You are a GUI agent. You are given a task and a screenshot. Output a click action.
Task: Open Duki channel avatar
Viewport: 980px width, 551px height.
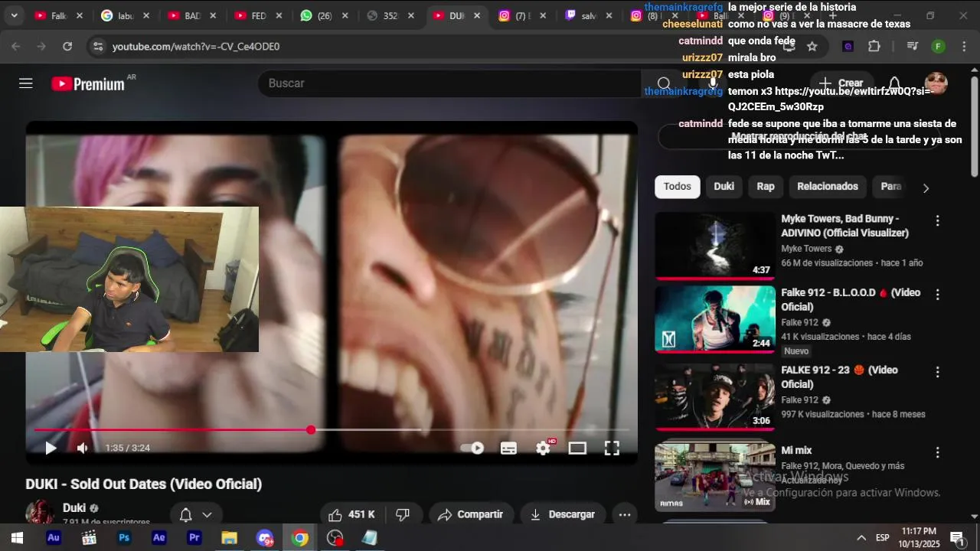coord(40,513)
